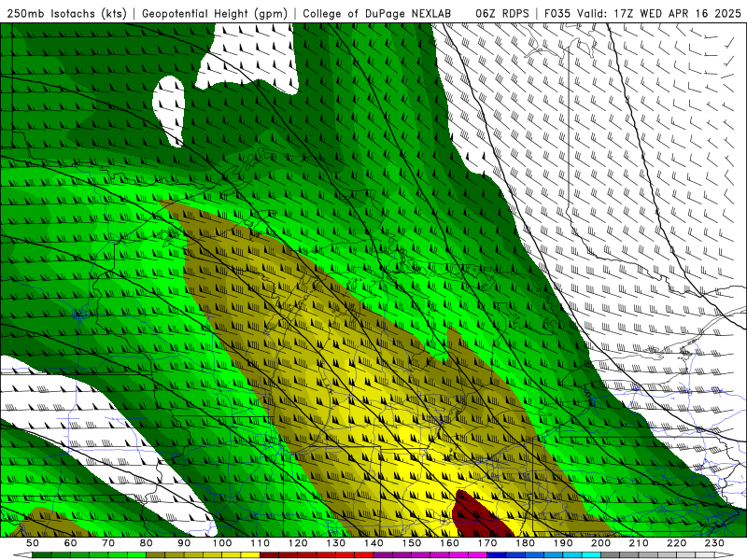The height and width of the screenshot is (560, 747).
Task: Click the 230 value on the color scale
Action: click(x=714, y=543)
